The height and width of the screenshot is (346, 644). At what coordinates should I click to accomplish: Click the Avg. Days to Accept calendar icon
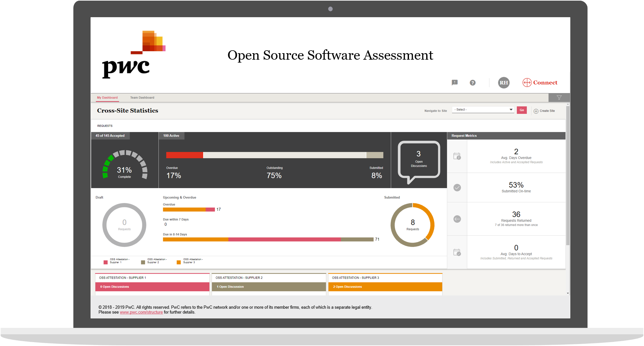coord(457,252)
